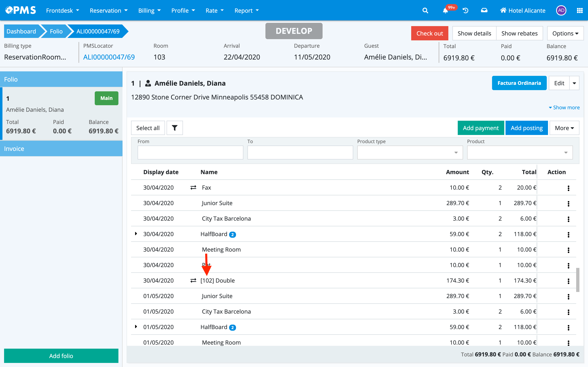
Task: Expand HalfBoard row dated 30/04/2020
Action: coord(136,233)
